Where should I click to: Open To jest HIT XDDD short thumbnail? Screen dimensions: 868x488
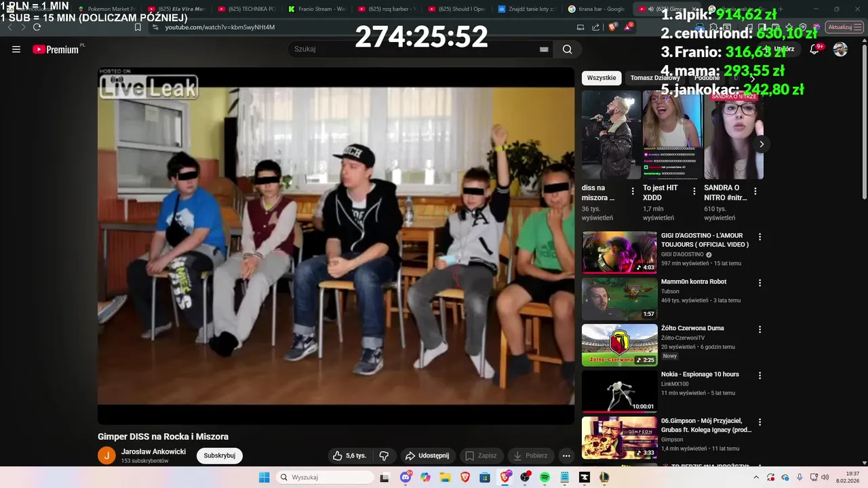click(672, 134)
